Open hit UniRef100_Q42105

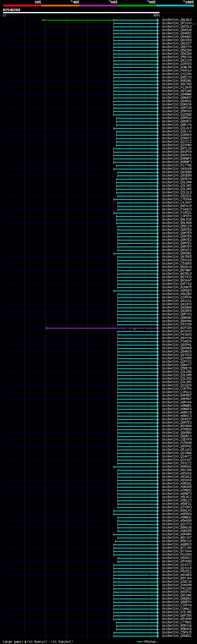[177, 61]
